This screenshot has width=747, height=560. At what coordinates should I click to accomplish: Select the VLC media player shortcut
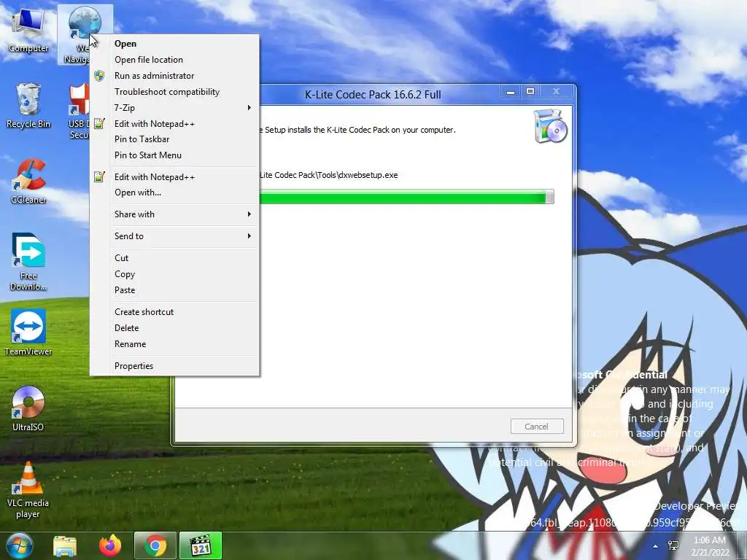(x=28, y=490)
